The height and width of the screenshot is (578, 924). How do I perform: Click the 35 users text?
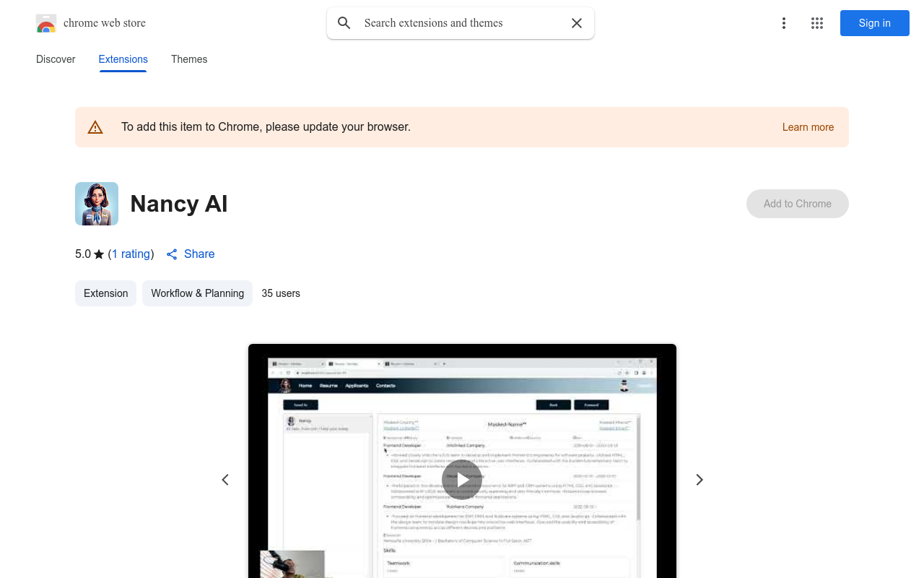[x=281, y=293]
